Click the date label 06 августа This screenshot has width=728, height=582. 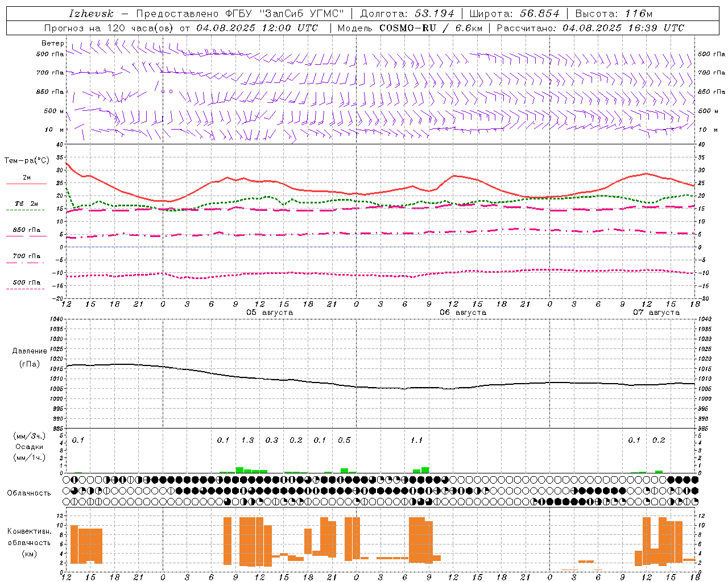[x=463, y=313]
